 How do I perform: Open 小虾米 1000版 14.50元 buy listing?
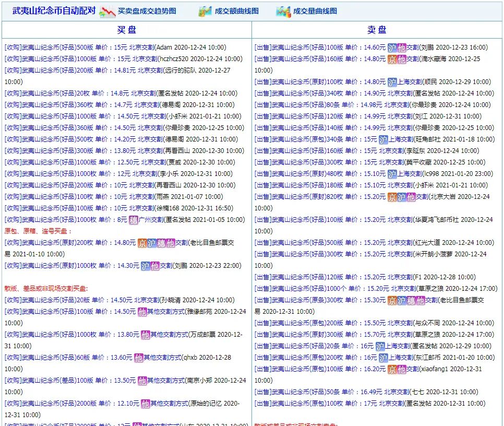click(x=123, y=116)
